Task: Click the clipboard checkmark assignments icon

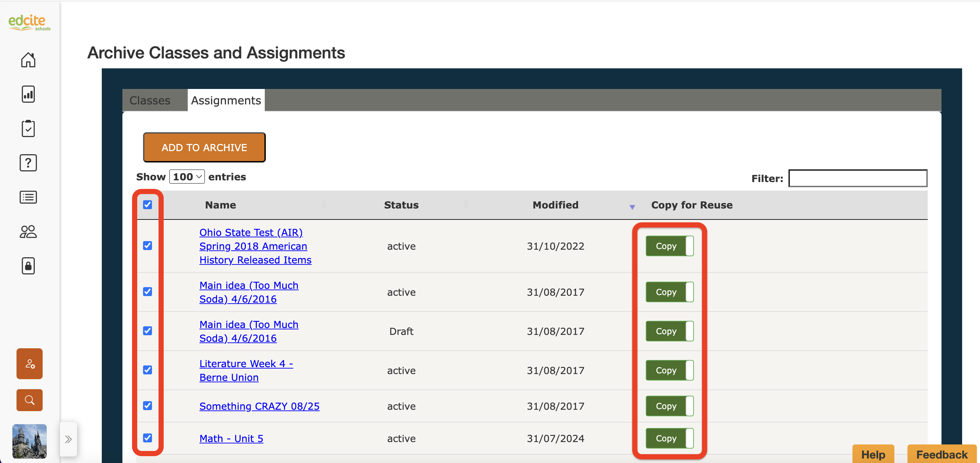Action: tap(28, 128)
